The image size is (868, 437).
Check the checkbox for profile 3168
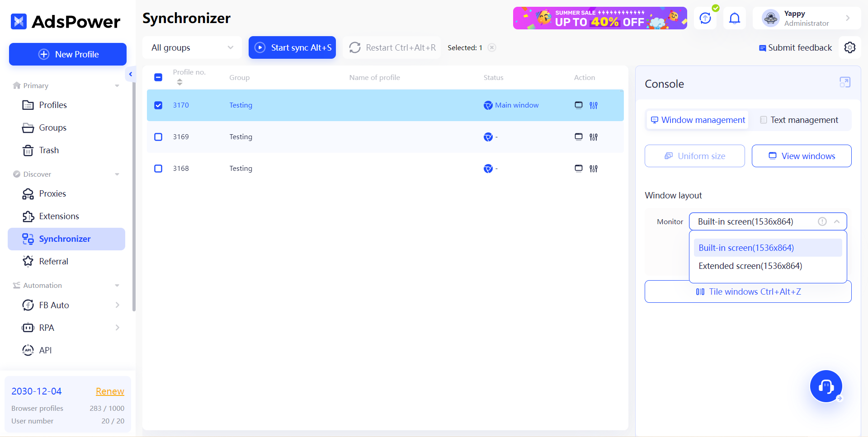click(x=158, y=168)
